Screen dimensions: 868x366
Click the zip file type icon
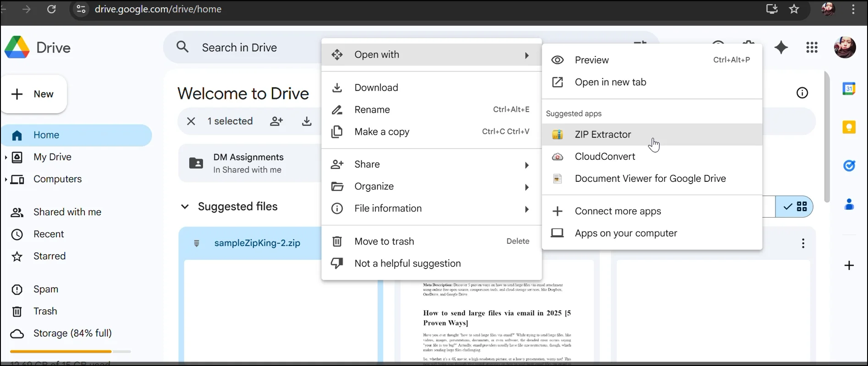(x=197, y=243)
